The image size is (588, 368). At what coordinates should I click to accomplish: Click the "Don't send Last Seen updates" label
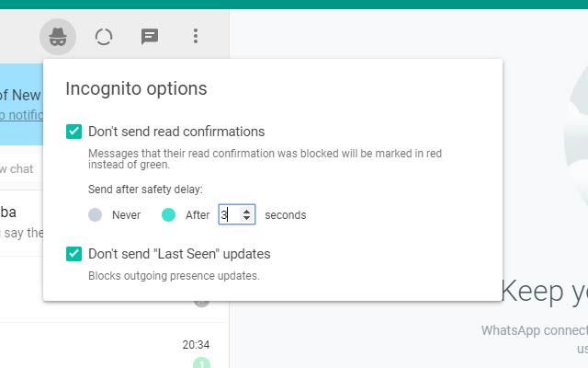(179, 254)
